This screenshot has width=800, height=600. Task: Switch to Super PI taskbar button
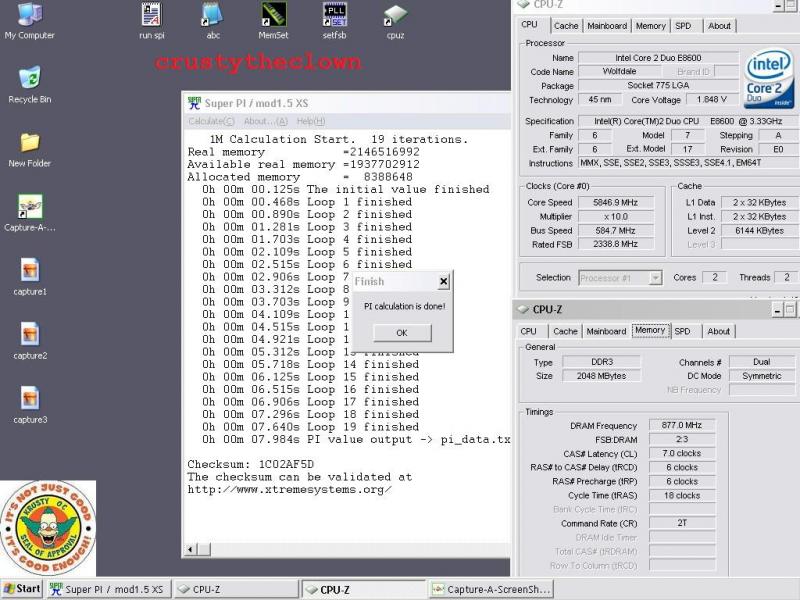[108, 590]
